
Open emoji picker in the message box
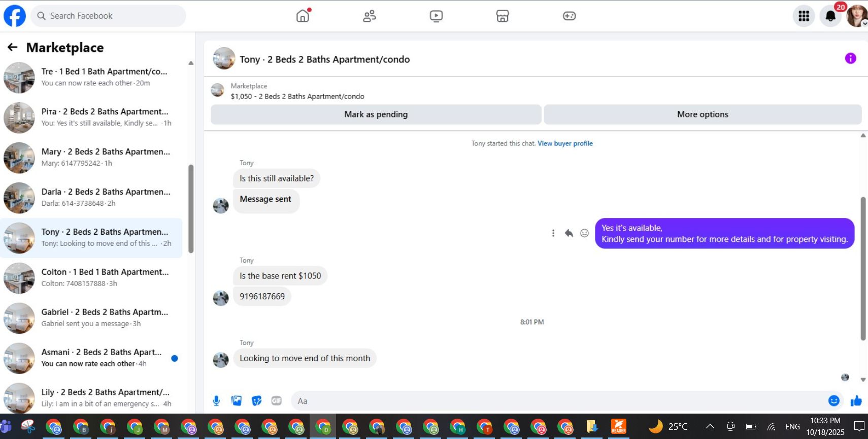(834, 401)
